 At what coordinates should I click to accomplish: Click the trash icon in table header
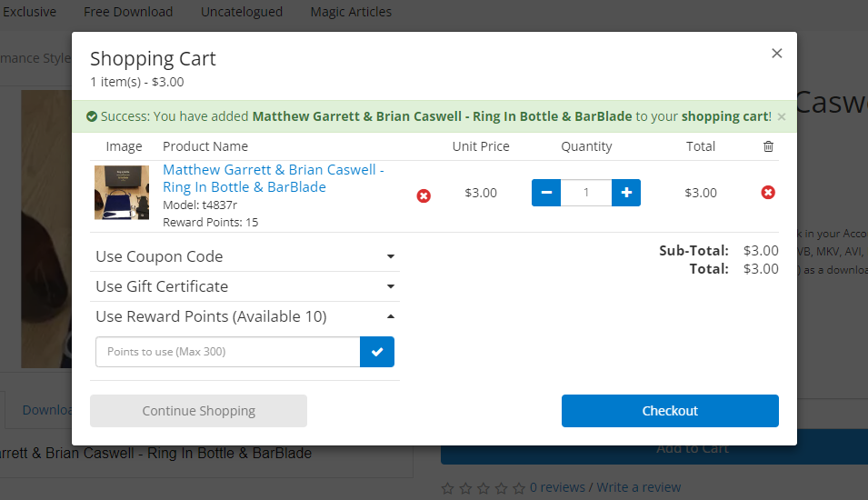coord(768,146)
